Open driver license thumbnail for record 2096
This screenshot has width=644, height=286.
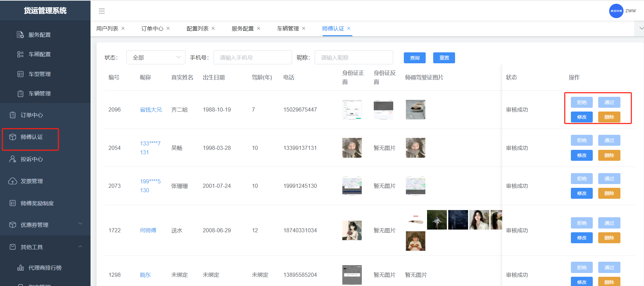click(x=415, y=109)
